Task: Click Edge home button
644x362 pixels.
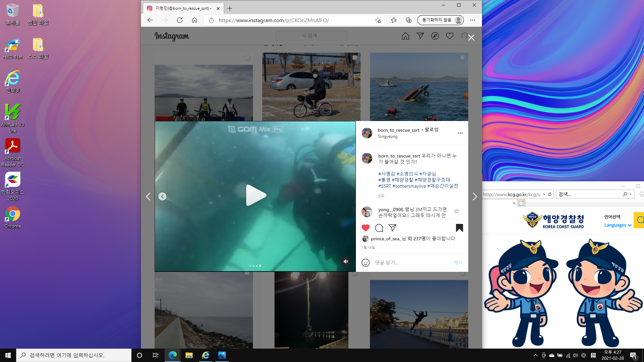Action: point(195,20)
